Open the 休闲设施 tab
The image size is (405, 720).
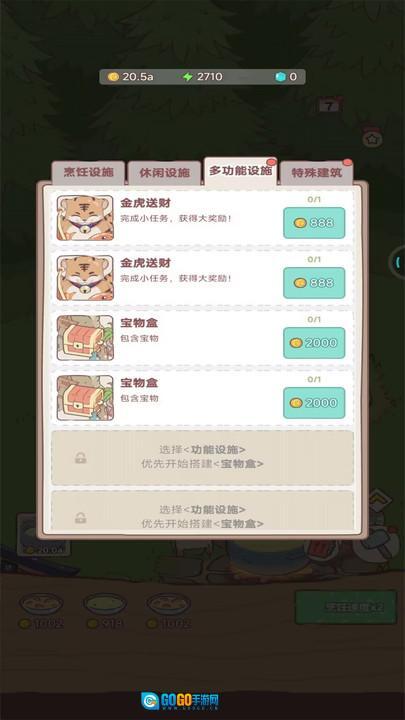tap(164, 173)
